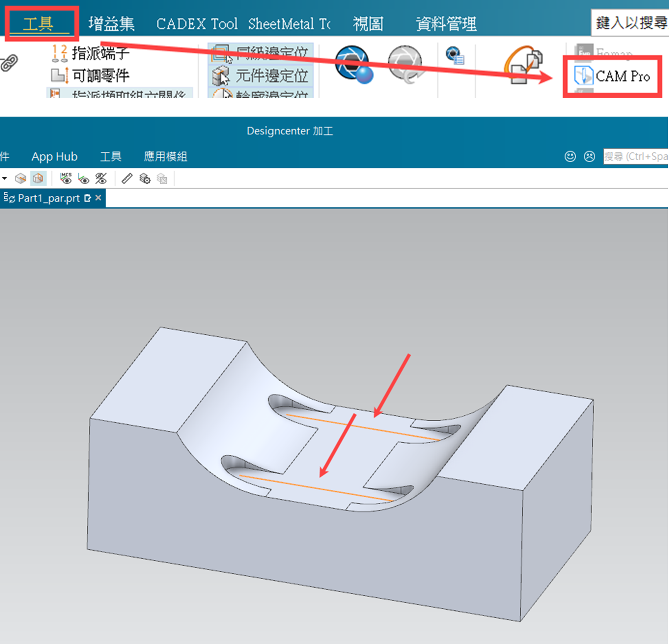Click the crossed-out eye hide icon
This screenshot has width=669, height=644.
pos(101,178)
